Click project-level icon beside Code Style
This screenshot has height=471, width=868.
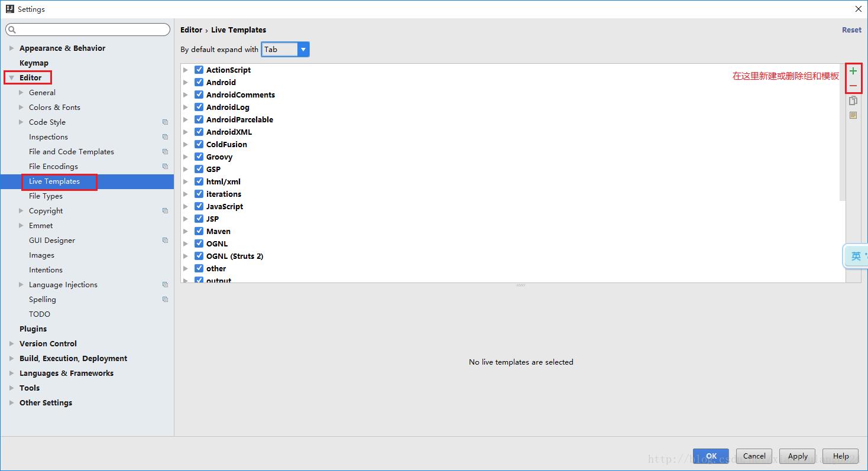(165, 122)
